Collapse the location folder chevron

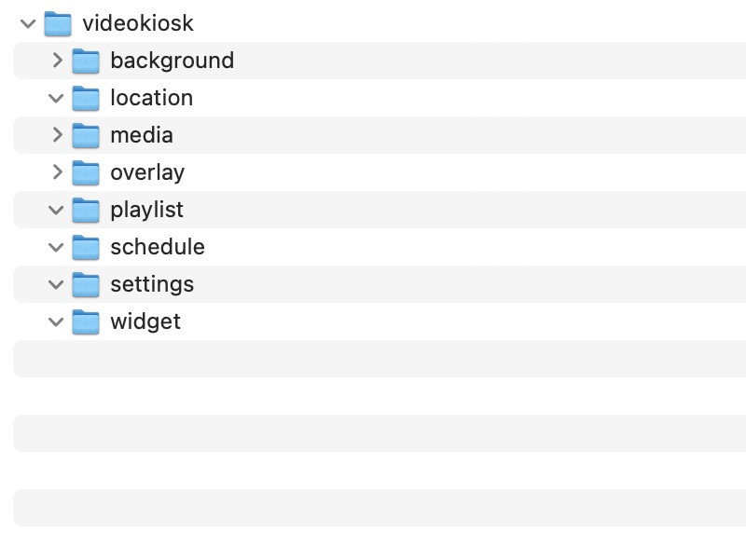tap(57, 98)
